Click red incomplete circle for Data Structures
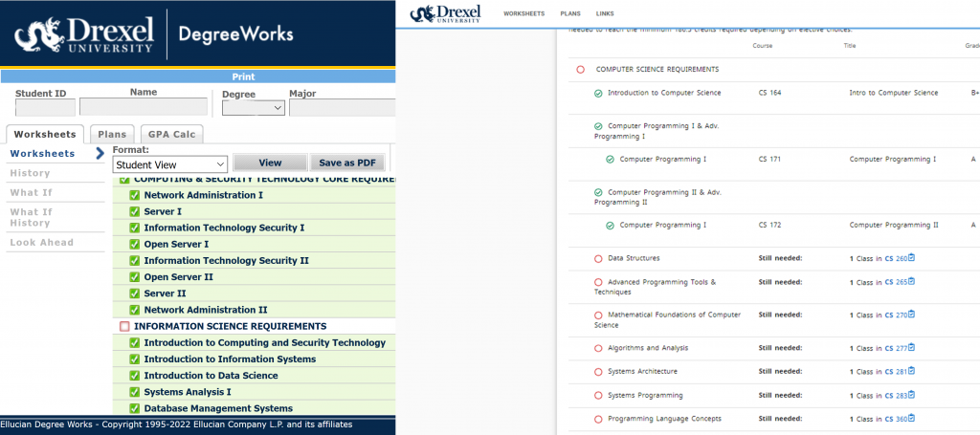980x435 pixels. click(x=598, y=258)
